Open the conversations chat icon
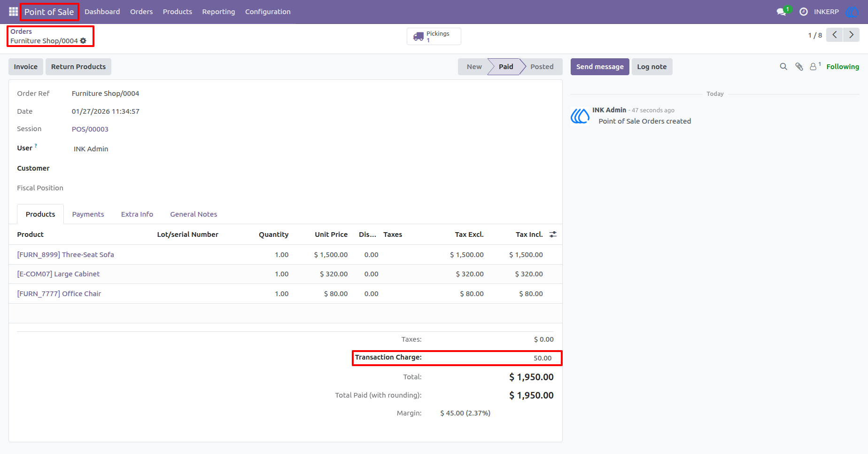868x454 pixels. (x=782, y=12)
